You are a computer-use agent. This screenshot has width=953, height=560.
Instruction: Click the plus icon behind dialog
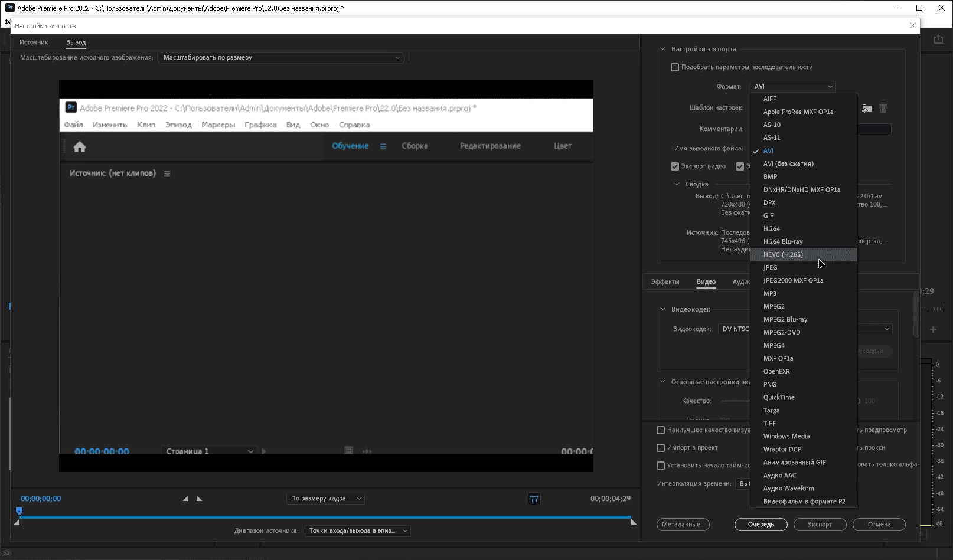[x=933, y=329]
